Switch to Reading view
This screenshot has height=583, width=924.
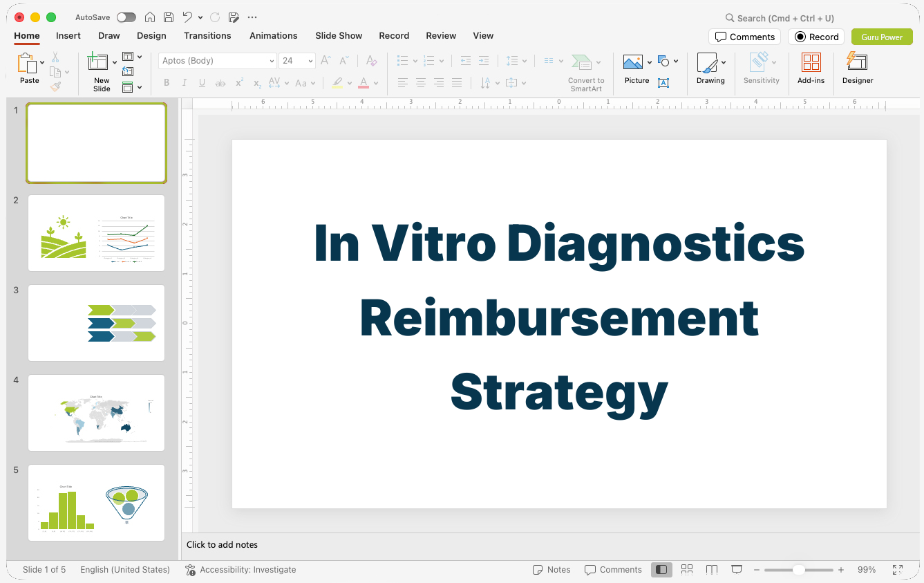(712, 569)
